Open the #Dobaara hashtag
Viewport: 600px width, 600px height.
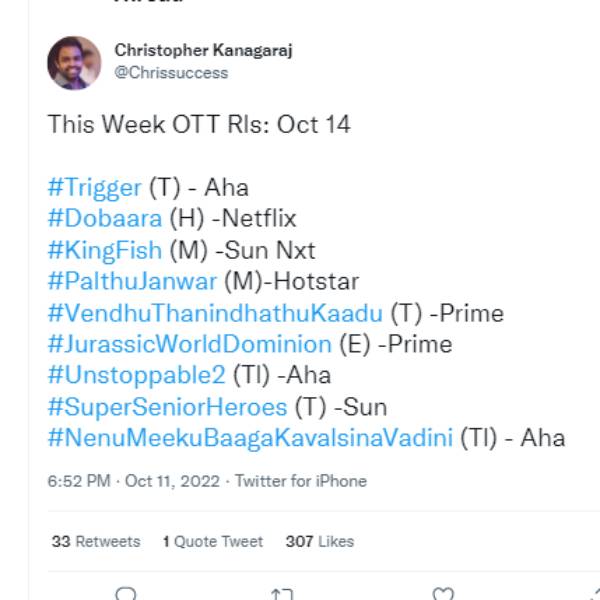point(103,218)
